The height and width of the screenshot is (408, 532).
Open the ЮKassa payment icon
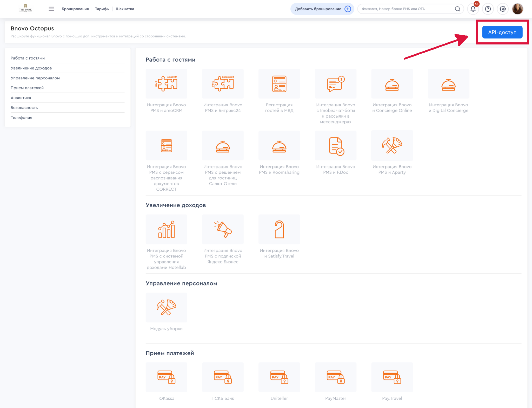(166, 377)
